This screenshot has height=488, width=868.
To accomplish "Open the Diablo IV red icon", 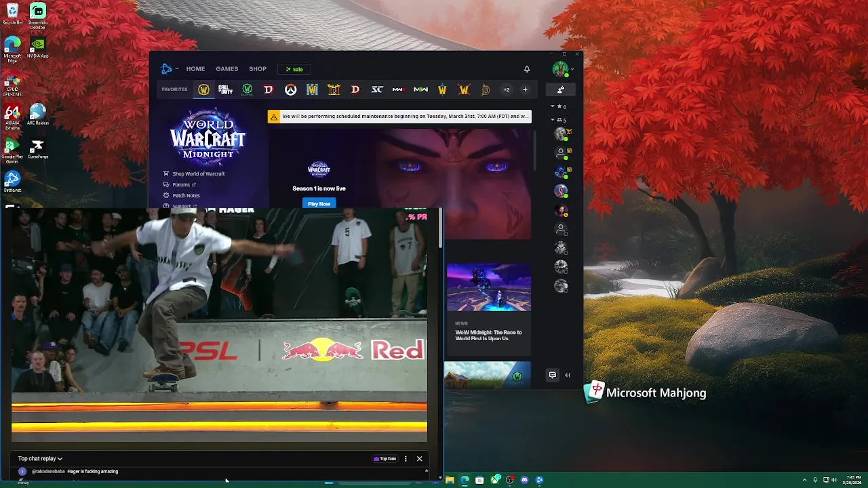I will pyautogui.click(x=269, y=89).
